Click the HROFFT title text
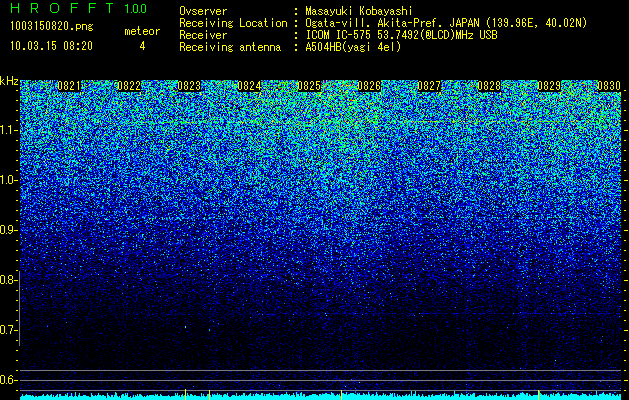Screen dimensions: 629x400 click(x=62, y=8)
